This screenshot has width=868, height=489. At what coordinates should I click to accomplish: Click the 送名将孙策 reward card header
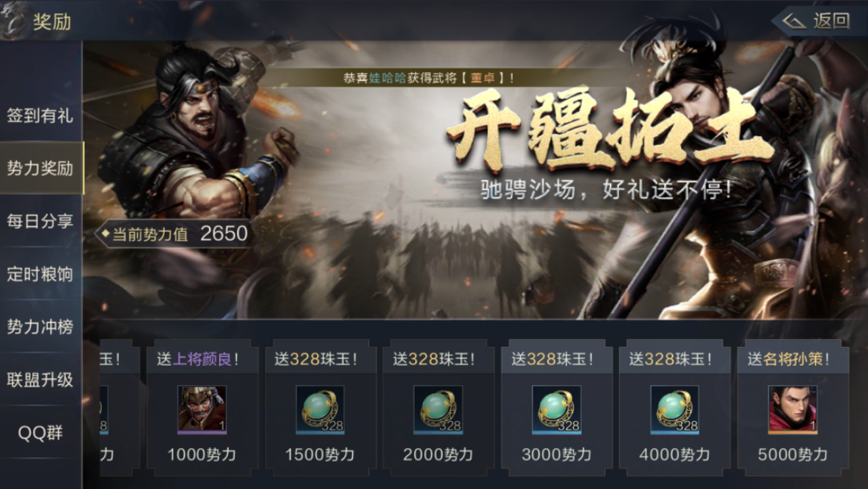[793, 359]
